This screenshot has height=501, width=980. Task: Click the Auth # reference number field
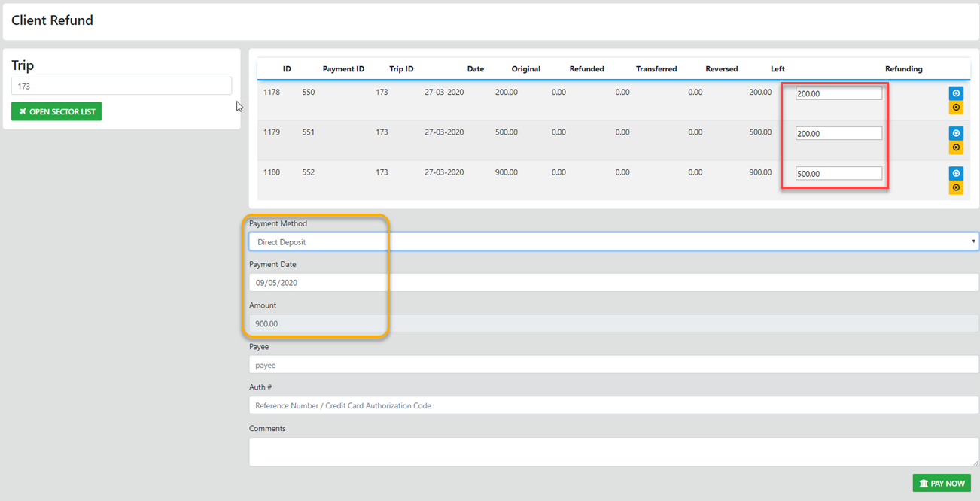pyautogui.click(x=613, y=405)
